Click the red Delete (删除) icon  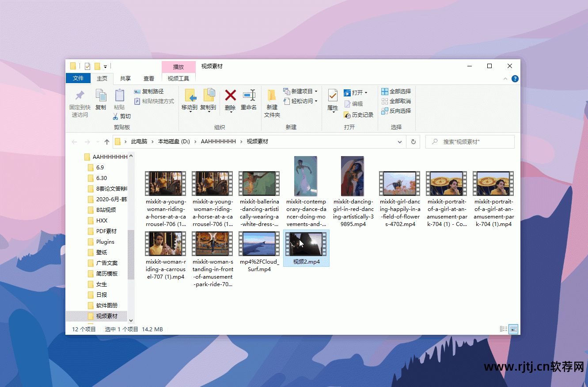pos(230,95)
